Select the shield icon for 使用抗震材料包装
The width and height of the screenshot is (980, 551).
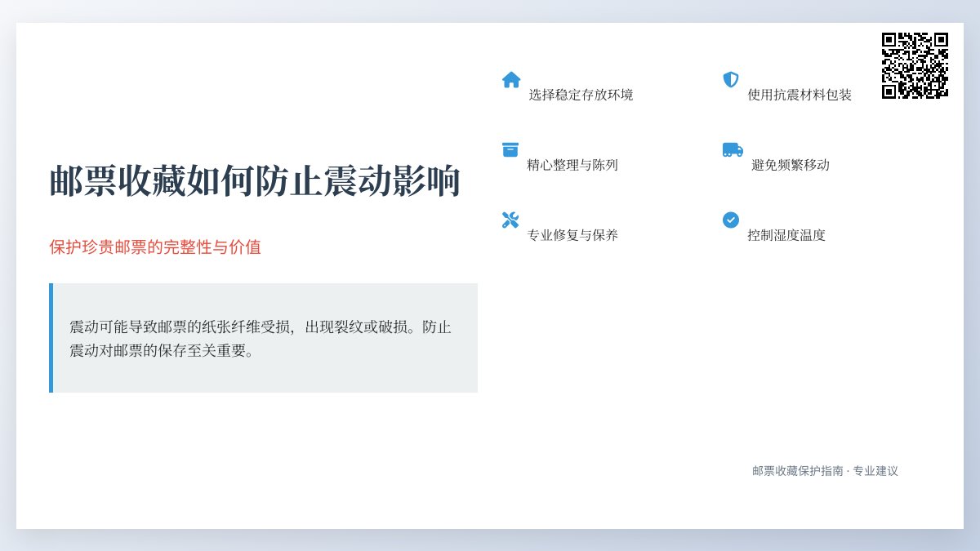(x=729, y=79)
